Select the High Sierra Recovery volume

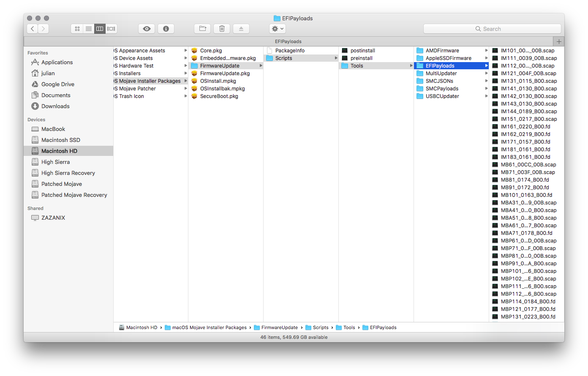tap(68, 173)
